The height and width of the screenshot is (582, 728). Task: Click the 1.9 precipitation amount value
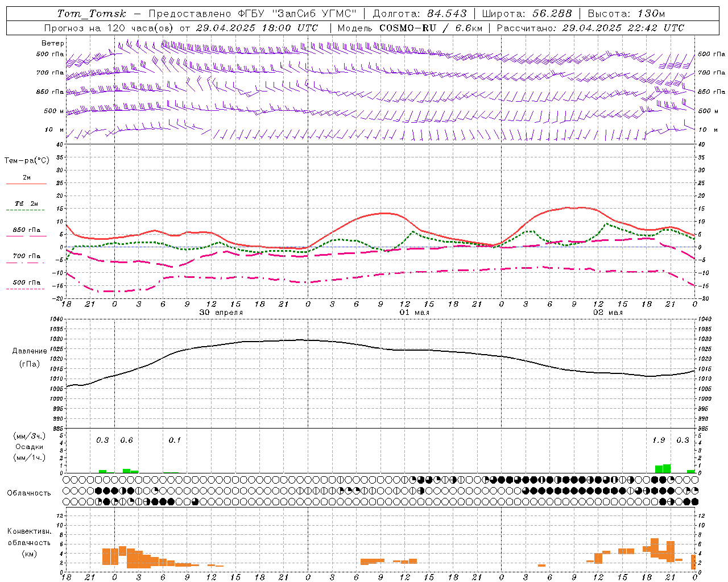(x=659, y=440)
